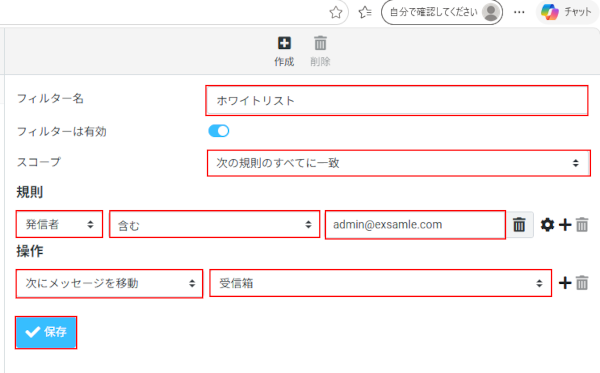Click the フィルターは有効 label text
This screenshot has height=373, width=600.
(x=62, y=132)
